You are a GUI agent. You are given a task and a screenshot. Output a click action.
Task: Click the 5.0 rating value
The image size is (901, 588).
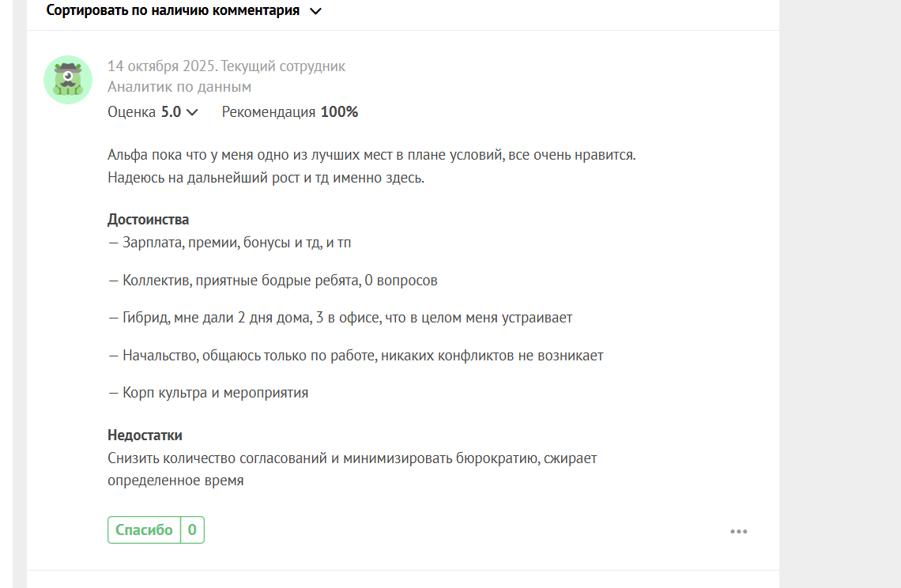pos(171,112)
